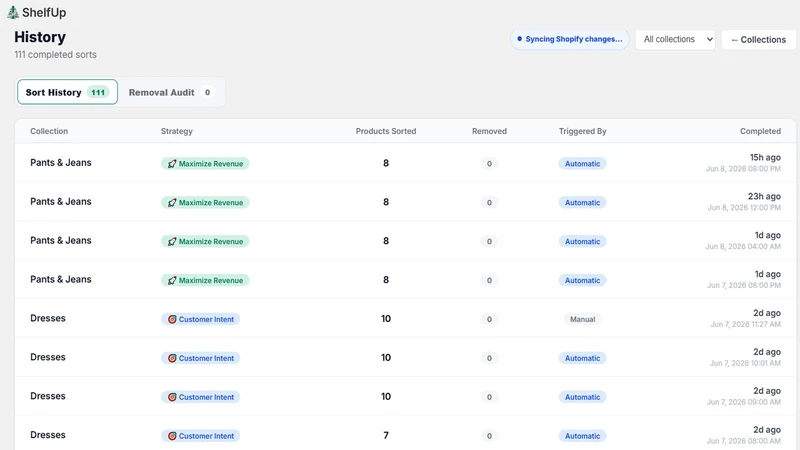Click the removed count in the Manual row

pos(489,319)
